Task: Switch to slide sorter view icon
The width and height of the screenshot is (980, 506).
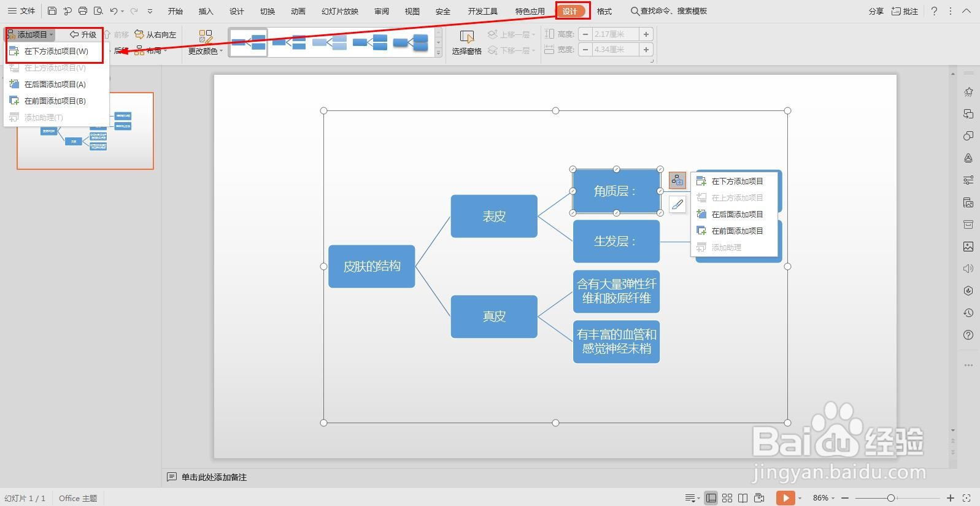Action: (x=727, y=498)
